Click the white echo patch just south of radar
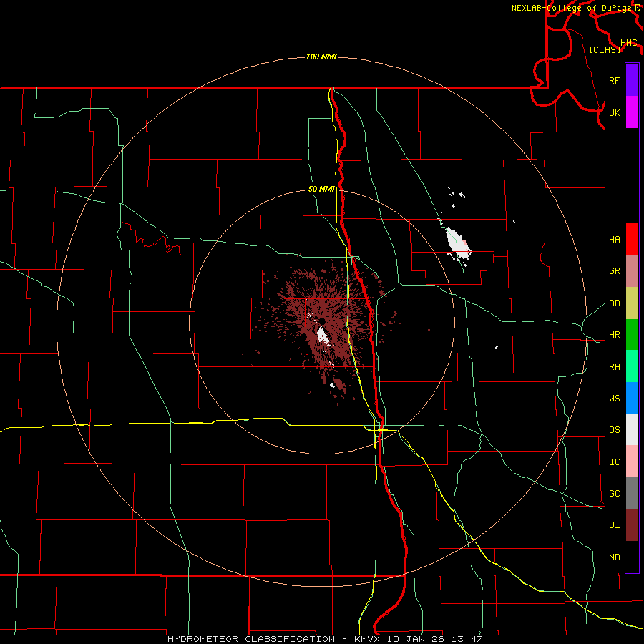 click(x=323, y=336)
